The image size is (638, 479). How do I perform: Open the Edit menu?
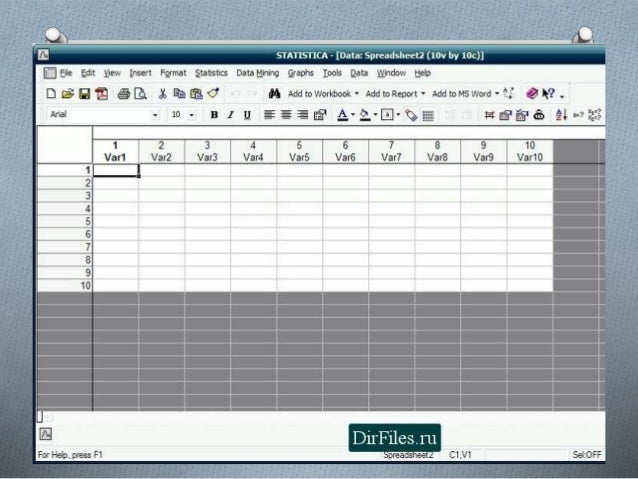tap(88, 73)
